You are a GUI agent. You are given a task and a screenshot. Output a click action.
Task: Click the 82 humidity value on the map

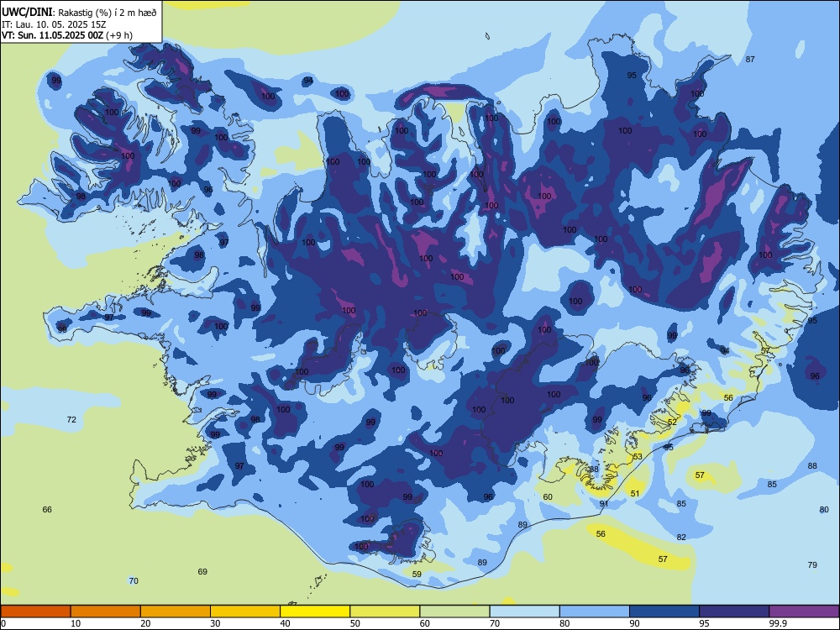(681, 538)
